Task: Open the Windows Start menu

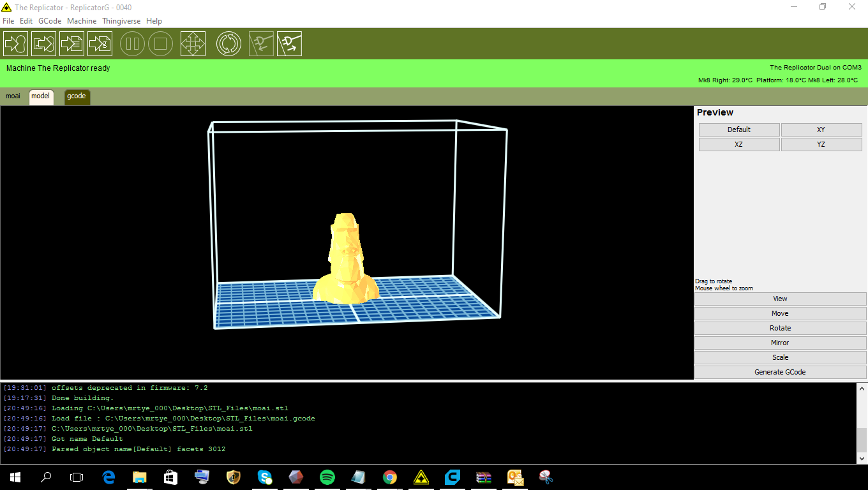Action: (15, 477)
